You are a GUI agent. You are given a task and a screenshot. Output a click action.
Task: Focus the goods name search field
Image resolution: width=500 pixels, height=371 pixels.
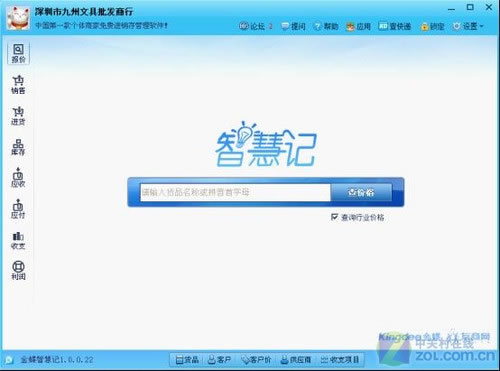(235, 192)
